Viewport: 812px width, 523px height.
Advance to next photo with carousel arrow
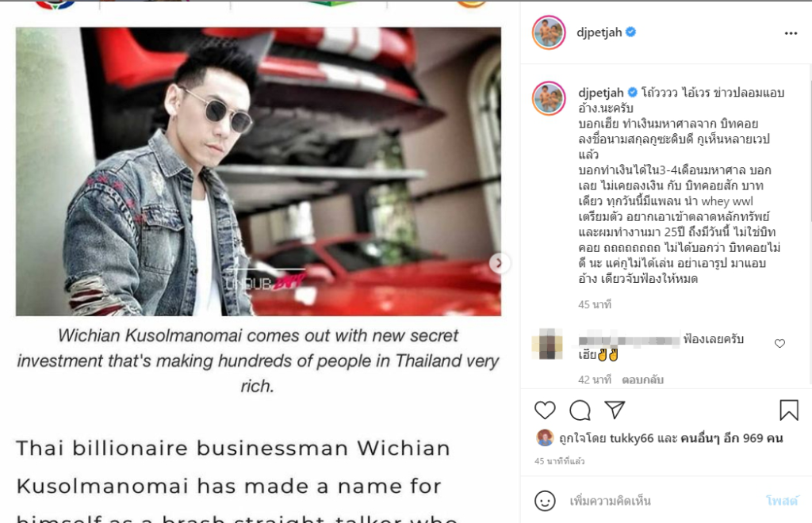[500, 263]
